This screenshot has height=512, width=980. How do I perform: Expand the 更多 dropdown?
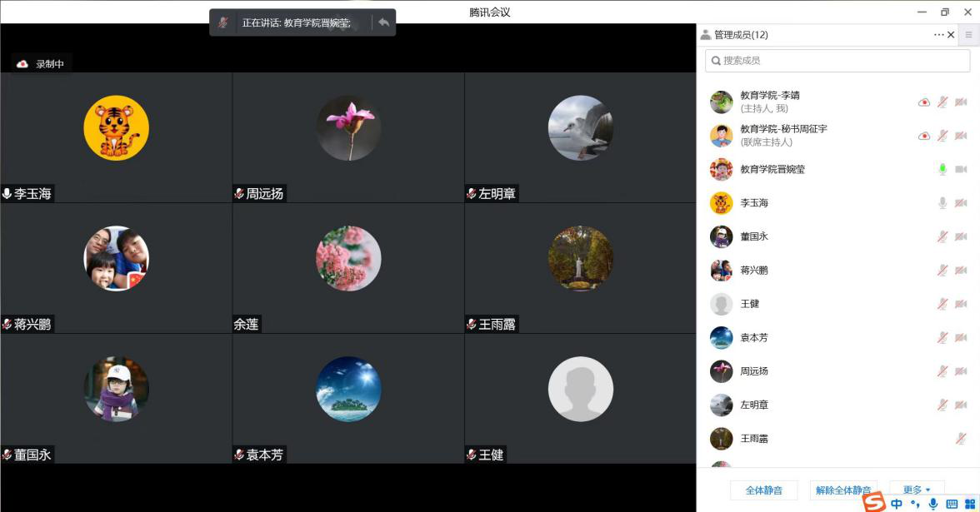point(916,490)
